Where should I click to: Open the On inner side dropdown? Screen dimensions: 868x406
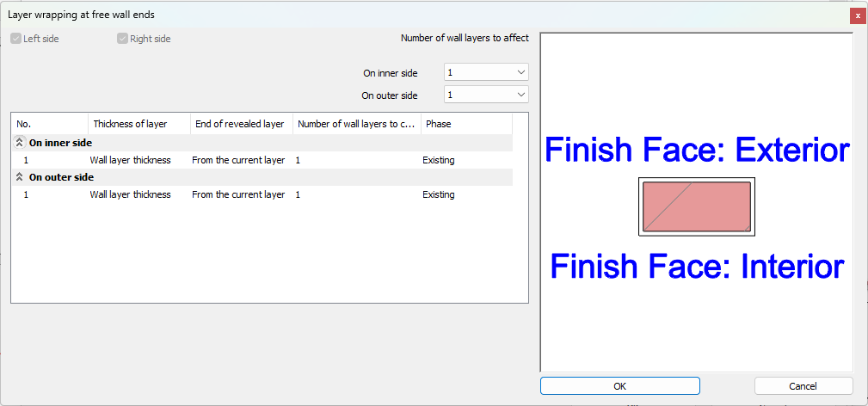[x=486, y=73]
